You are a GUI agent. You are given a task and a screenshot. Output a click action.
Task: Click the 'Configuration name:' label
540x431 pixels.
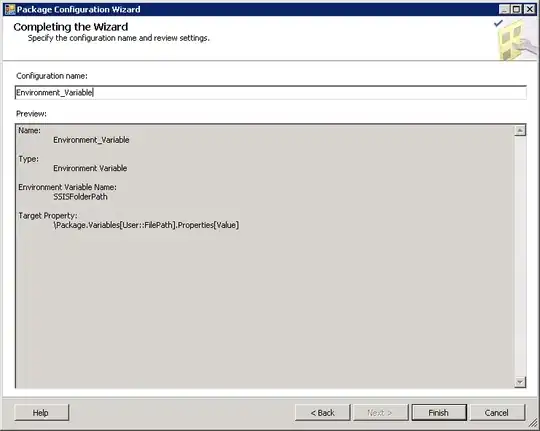(x=52, y=76)
